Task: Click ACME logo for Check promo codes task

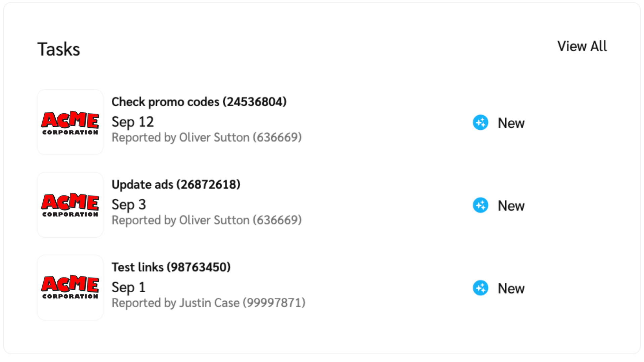Action: 70,122
